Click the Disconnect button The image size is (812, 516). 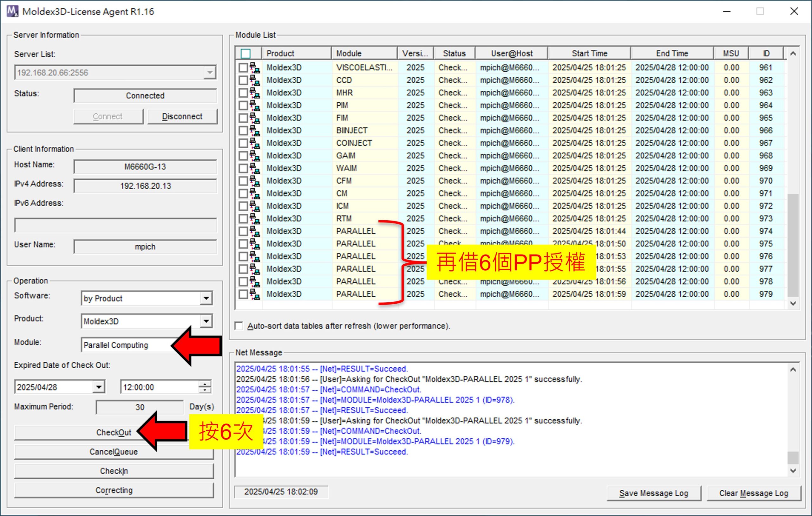click(x=182, y=116)
